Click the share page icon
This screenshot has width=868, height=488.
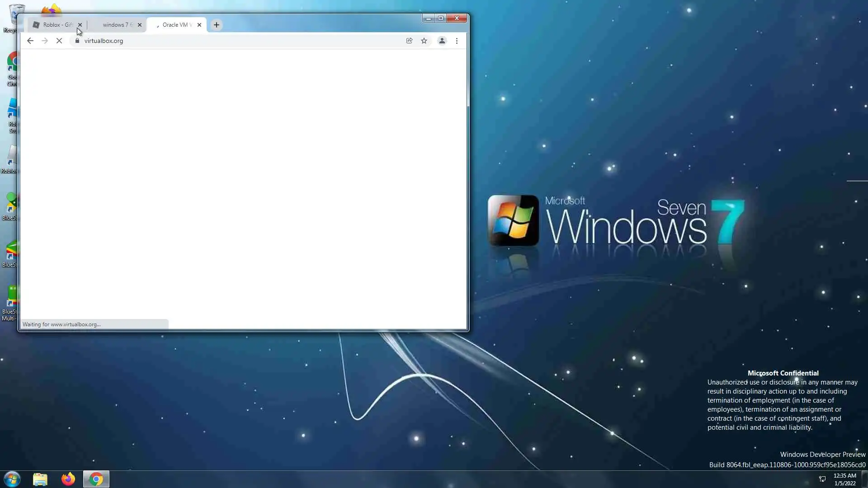pyautogui.click(x=409, y=41)
